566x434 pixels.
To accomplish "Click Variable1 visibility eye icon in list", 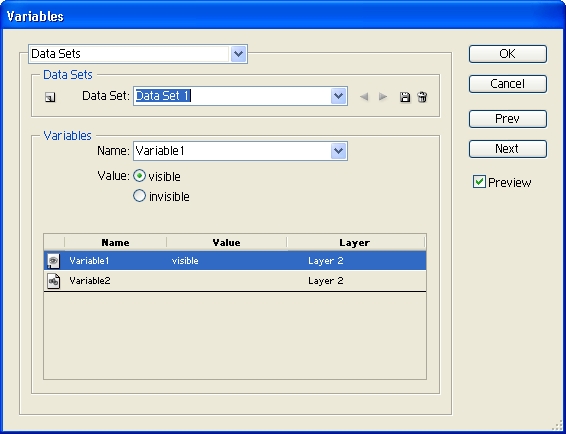I will click(53, 261).
